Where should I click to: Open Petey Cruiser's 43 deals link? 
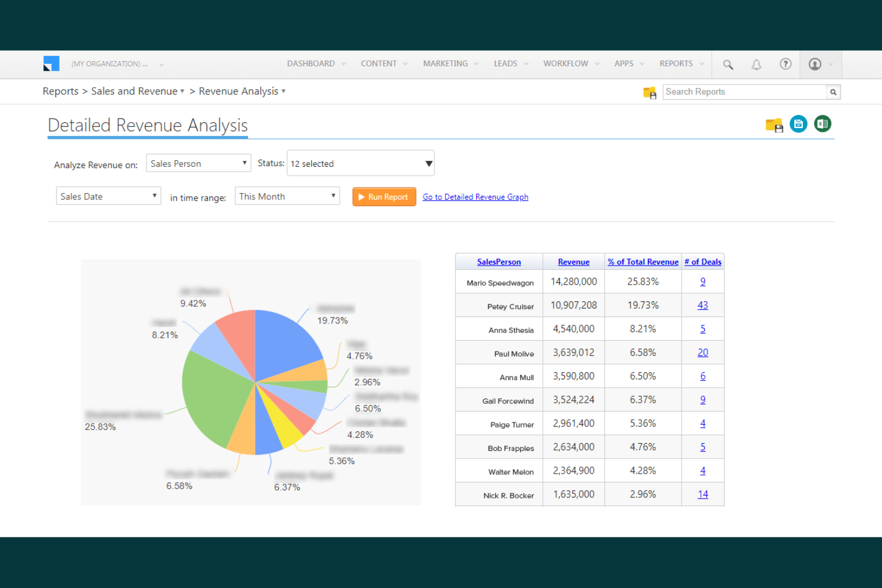click(x=703, y=304)
